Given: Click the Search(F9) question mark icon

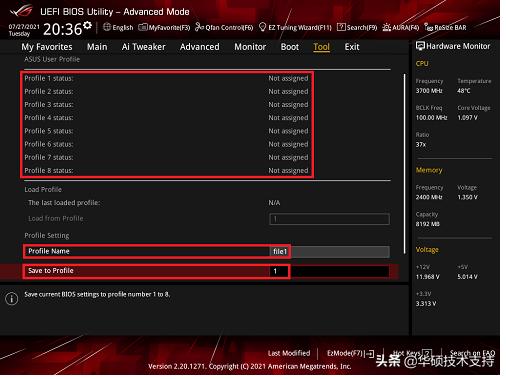Looking at the screenshot, I should (x=341, y=27).
